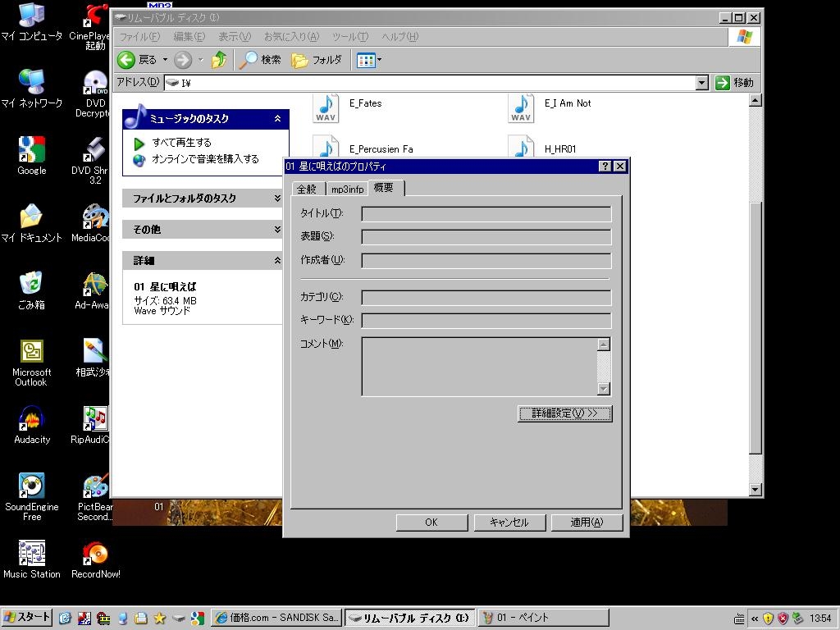Screen dimensions: 840x630
Task: Click the Google desktop shortcut
Action: pos(32,156)
